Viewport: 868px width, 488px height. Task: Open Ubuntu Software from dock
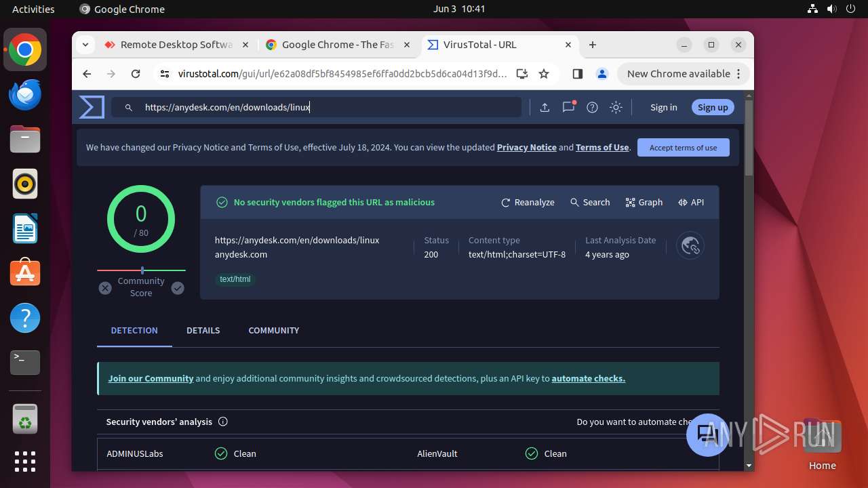(25, 273)
